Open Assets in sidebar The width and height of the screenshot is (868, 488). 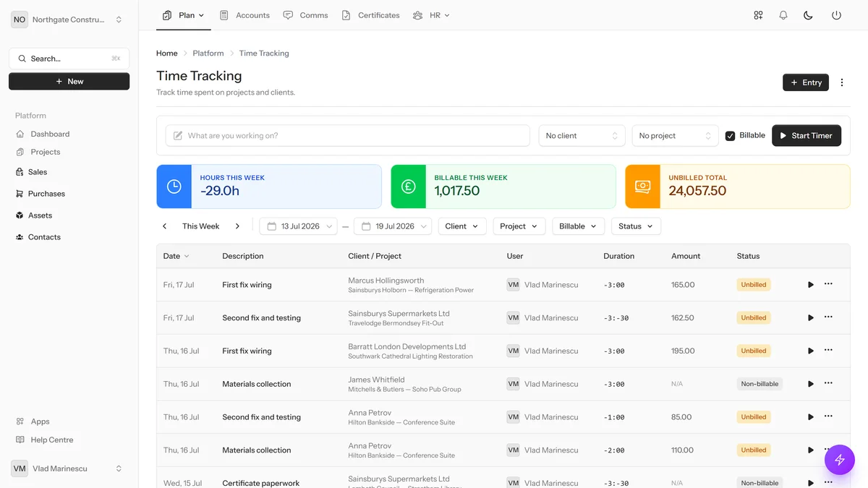[x=34, y=215]
